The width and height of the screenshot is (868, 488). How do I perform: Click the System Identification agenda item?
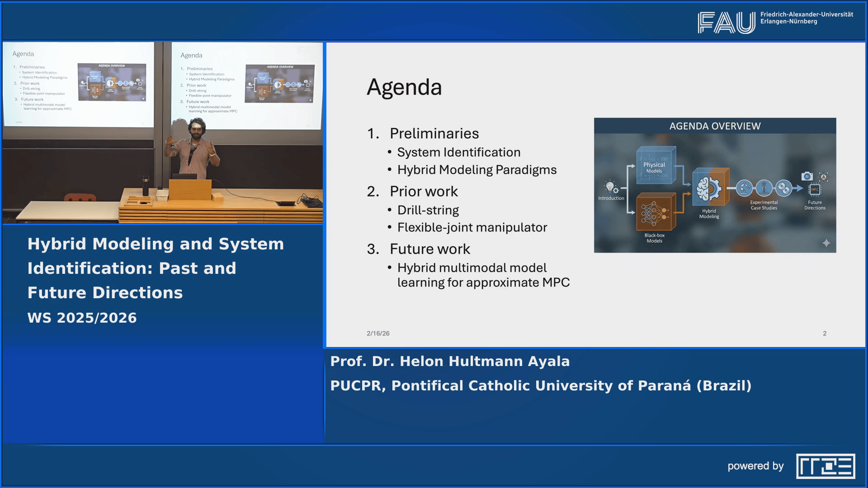point(458,152)
